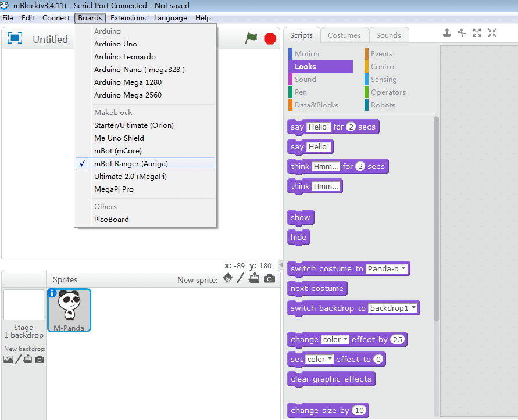The height and width of the screenshot is (420, 518).
Task: Open M-Panda sprite info button
Action: 52,293
